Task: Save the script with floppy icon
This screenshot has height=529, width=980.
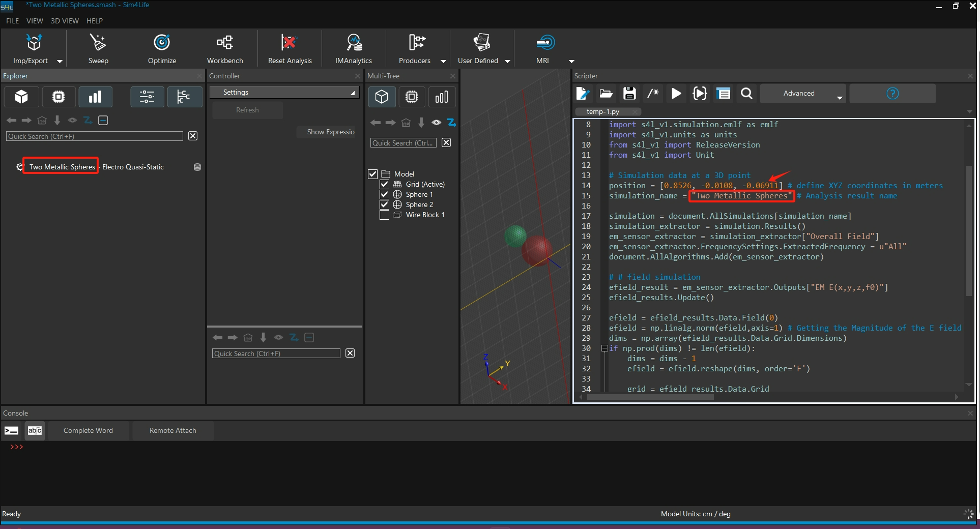Action: pyautogui.click(x=629, y=94)
